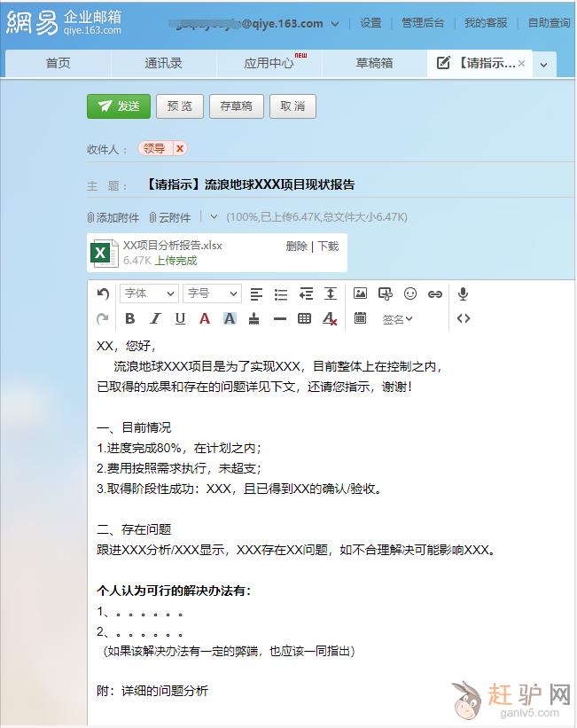This screenshot has width=577, height=728.
Task: Open the source code view icon
Action: tap(463, 318)
